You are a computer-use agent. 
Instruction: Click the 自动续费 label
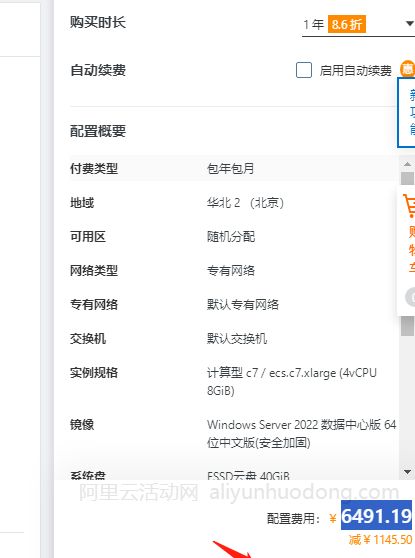[x=98, y=70]
